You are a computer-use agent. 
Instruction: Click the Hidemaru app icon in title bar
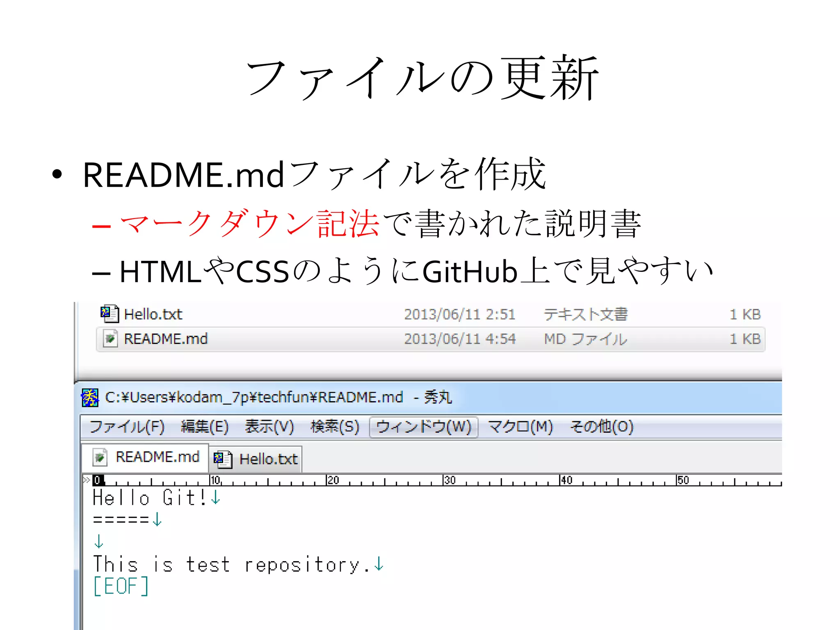[x=90, y=397]
